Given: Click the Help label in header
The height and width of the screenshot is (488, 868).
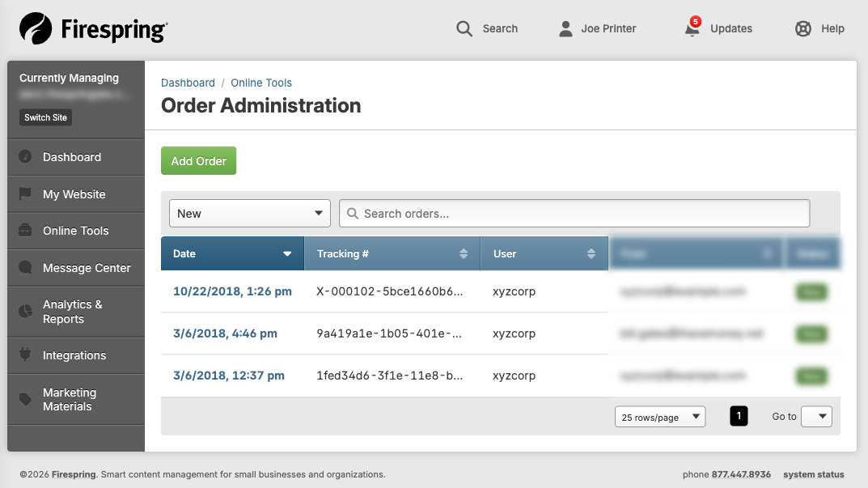Looking at the screenshot, I should point(832,29).
